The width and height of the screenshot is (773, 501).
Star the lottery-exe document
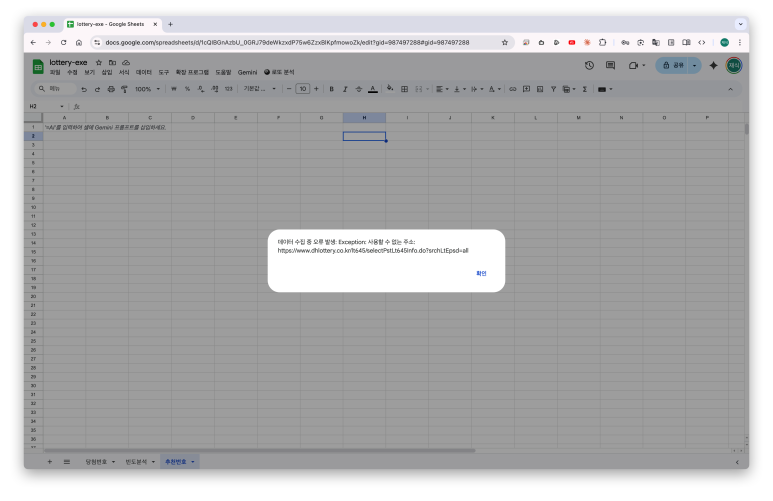tap(98, 62)
